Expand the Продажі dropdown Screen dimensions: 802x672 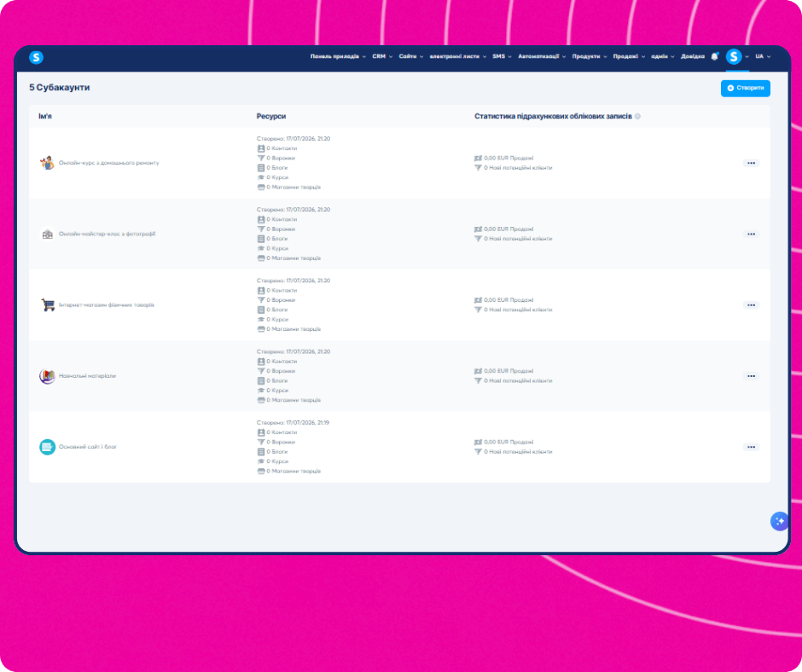[x=629, y=56]
